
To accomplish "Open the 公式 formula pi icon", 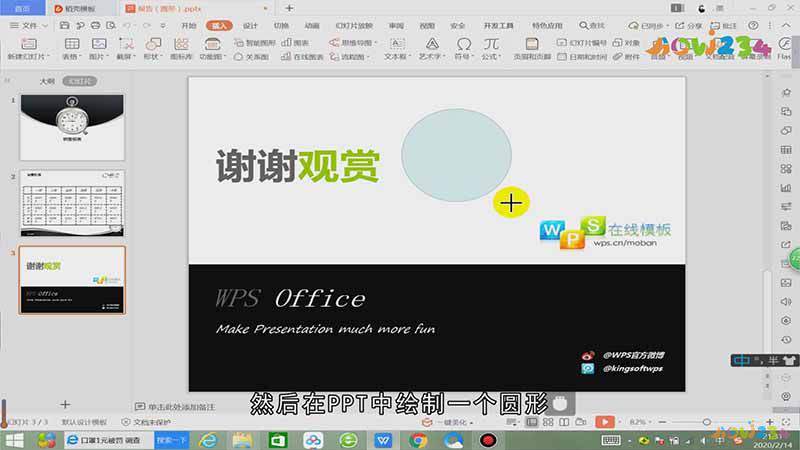I will tap(491, 49).
